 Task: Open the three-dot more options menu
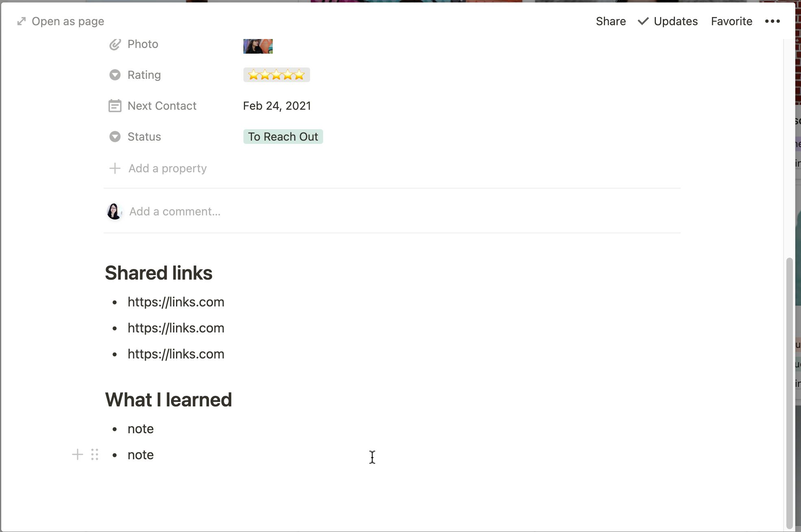(772, 21)
